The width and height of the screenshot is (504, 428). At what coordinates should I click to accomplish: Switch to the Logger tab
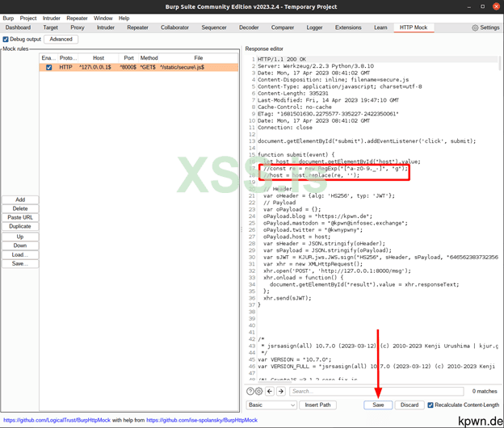[x=314, y=27]
